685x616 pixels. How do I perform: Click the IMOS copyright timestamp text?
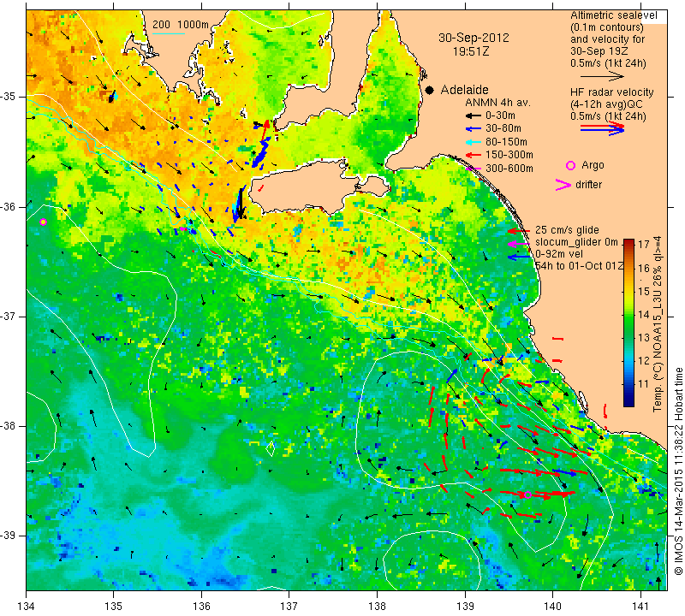tap(678, 471)
